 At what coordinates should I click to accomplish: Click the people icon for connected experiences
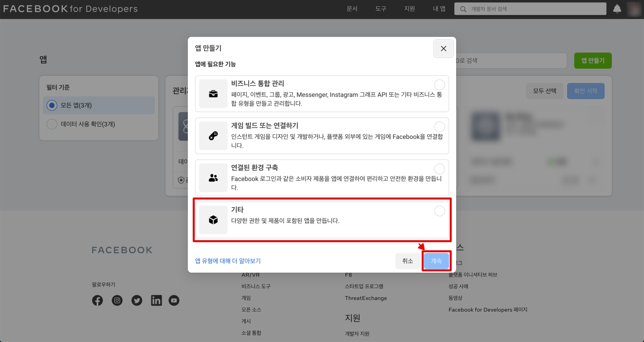coord(213,178)
